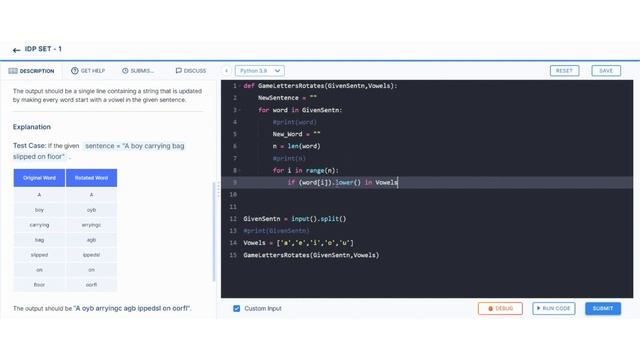Click the IDP SET - 1 title
640x360 pixels.
43,49
